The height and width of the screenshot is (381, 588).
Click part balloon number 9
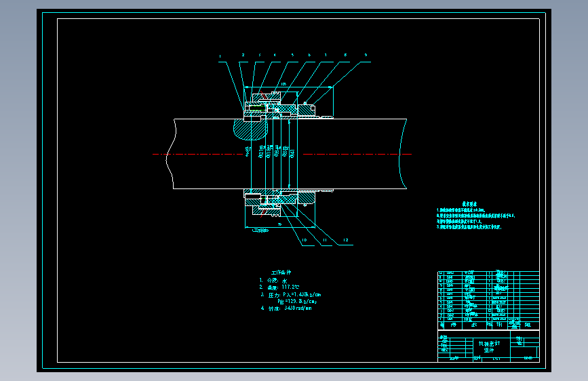(x=366, y=55)
